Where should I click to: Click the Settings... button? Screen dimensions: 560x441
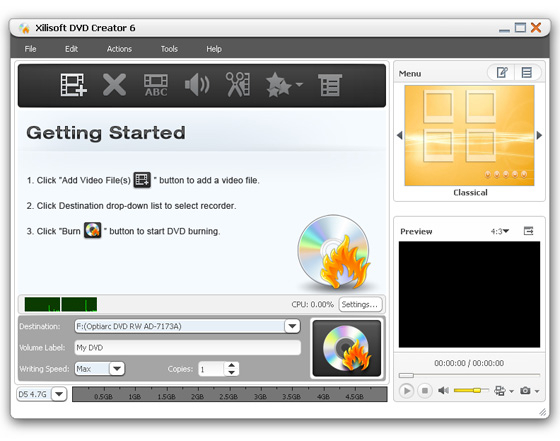pyautogui.click(x=360, y=305)
